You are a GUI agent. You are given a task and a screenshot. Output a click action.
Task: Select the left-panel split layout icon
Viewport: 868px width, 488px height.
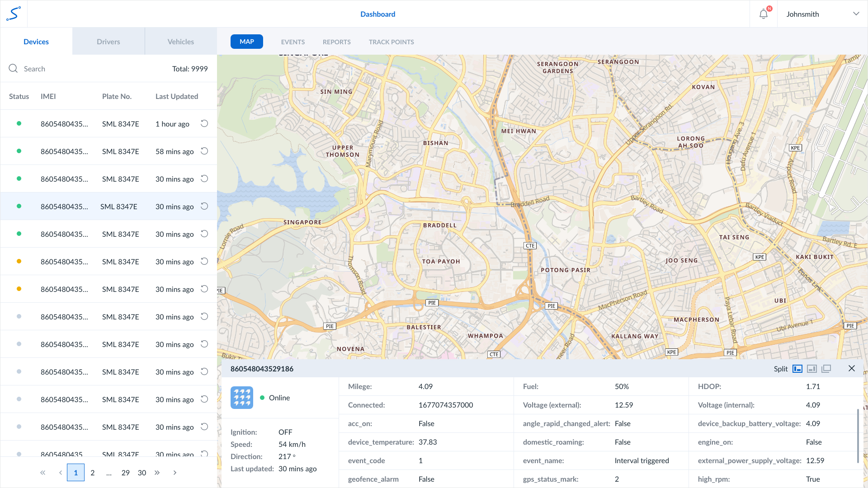click(797, 369)
